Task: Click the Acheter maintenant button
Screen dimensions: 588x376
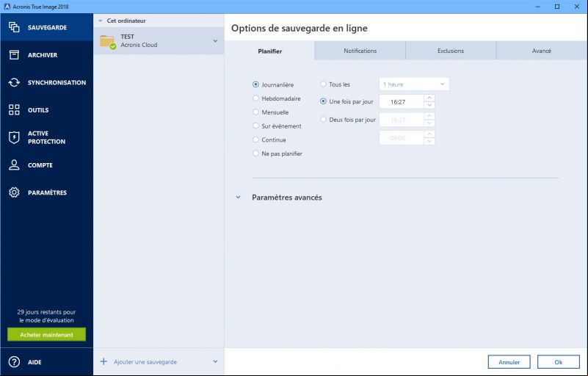Action: tap(46, 334)
